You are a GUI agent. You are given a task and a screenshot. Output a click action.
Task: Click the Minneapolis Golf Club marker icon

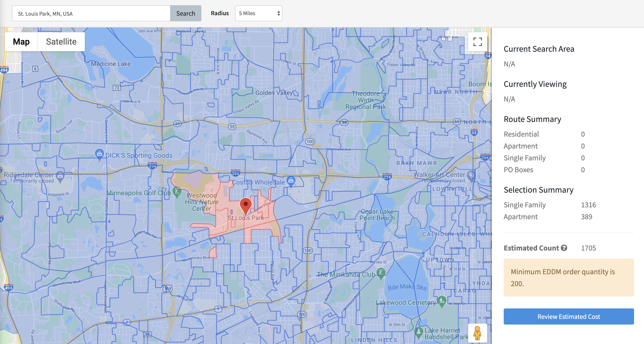(177, 191)
